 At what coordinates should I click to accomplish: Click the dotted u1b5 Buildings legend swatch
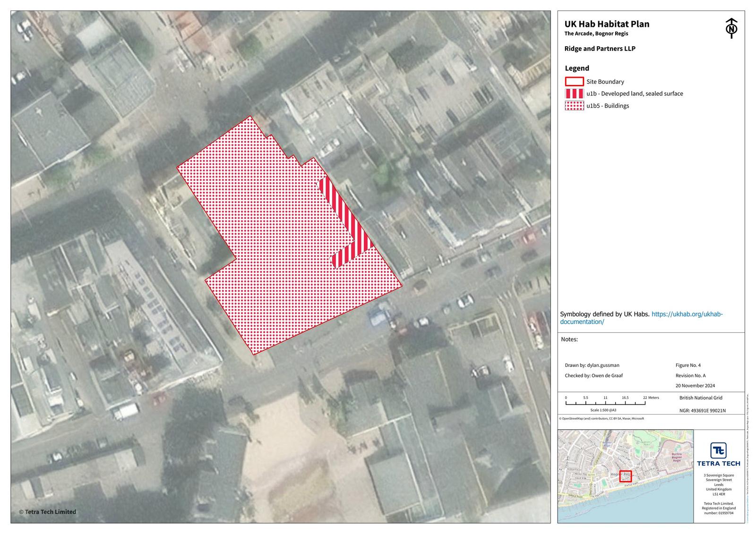(574, 106)
